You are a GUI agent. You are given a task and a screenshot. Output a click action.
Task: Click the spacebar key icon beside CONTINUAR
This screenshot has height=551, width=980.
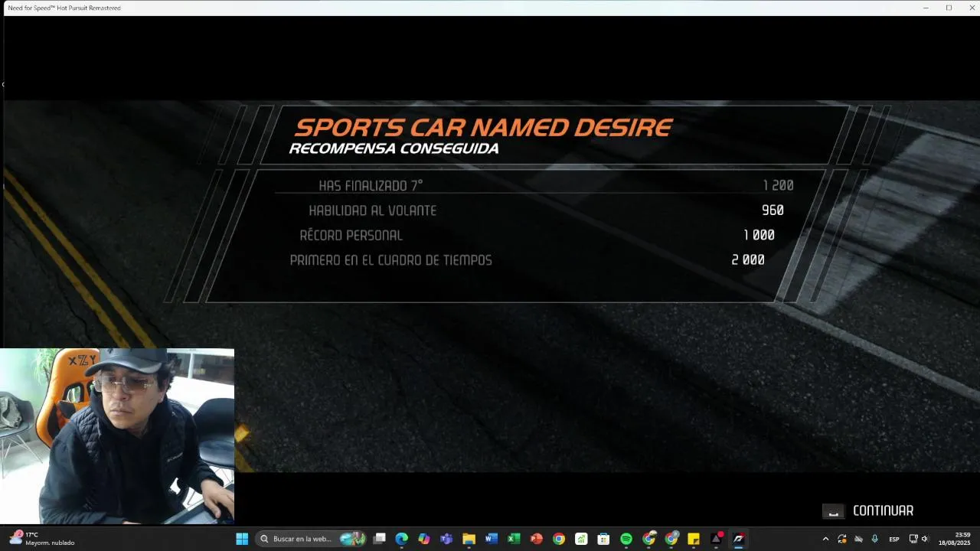pos(833,511)
